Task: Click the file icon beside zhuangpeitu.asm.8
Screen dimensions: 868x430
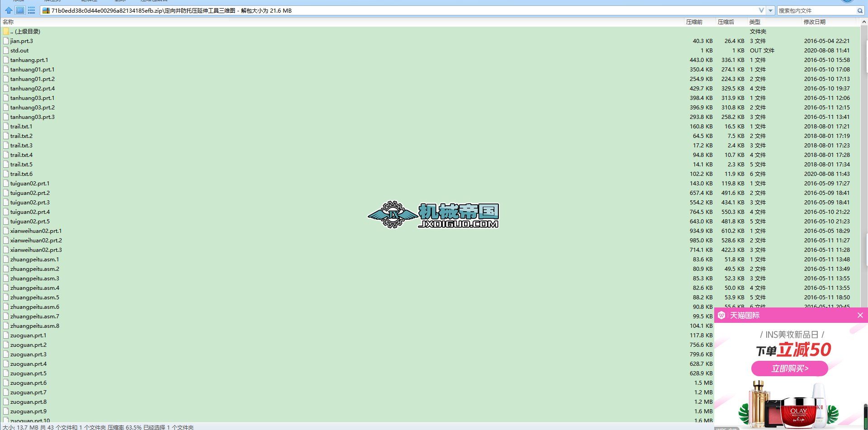Action: [6, 326]
